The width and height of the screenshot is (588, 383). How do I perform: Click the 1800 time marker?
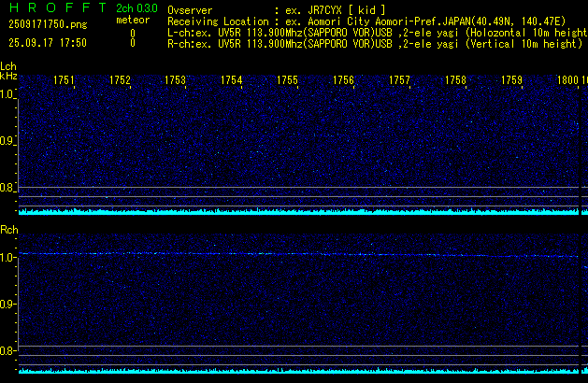tap(567, 80)
